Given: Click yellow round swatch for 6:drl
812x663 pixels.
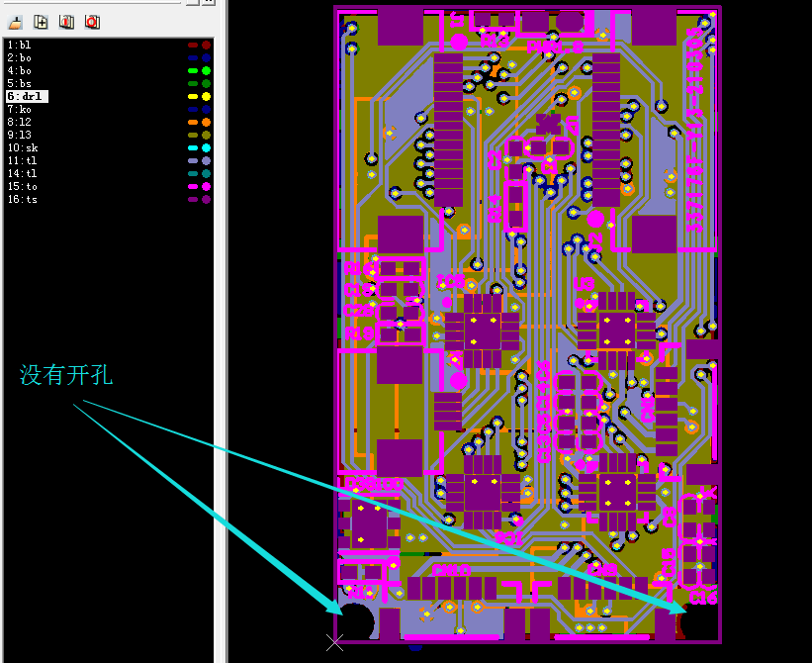Looking at the screenshot, I should [x=206, y=97].
